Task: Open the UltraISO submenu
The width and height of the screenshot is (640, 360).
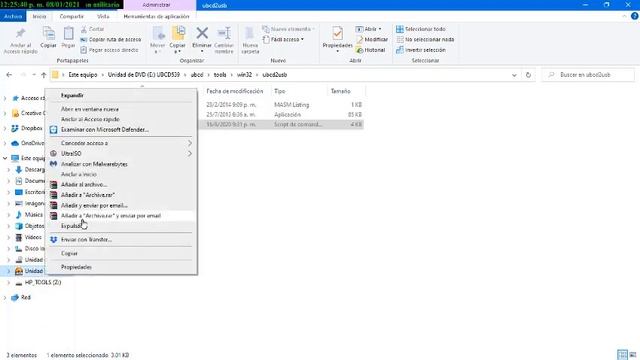Action: pyautogui.click(x=121, y=153)
